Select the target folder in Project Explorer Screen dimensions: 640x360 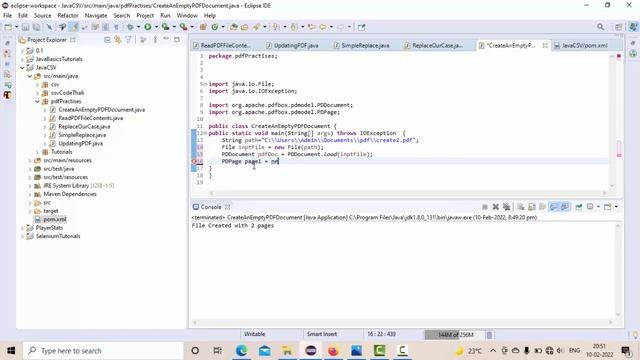pyautogui.click(x=51, y=211)
